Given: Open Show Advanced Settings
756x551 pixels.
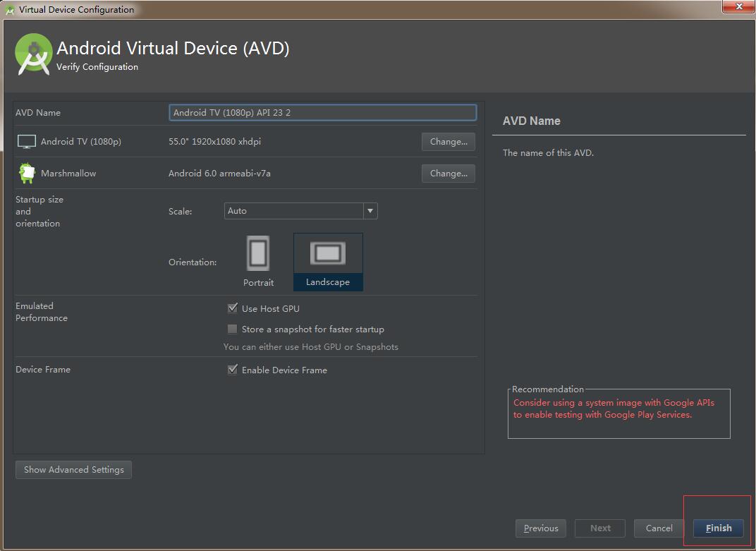Looking at the screenshot, I should (74, 469).
